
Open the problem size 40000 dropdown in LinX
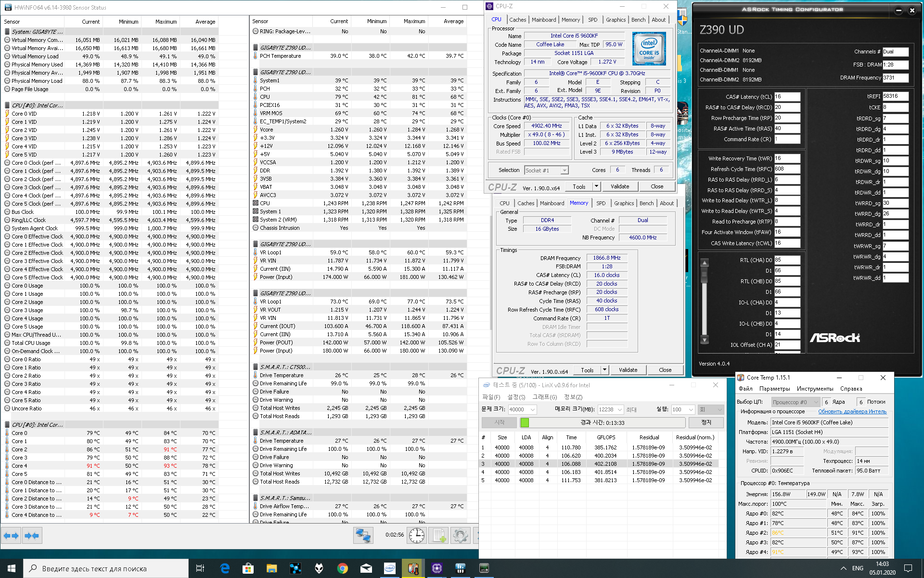(533, 409)
